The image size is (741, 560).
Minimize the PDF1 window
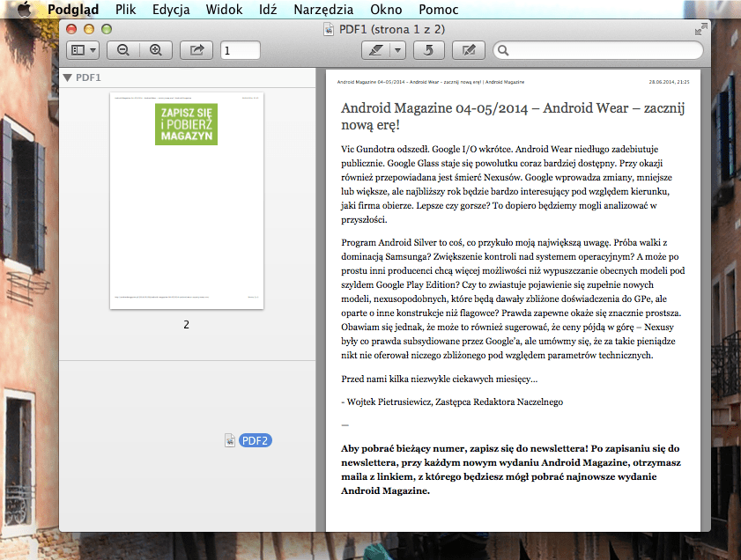tap(89, 29)
